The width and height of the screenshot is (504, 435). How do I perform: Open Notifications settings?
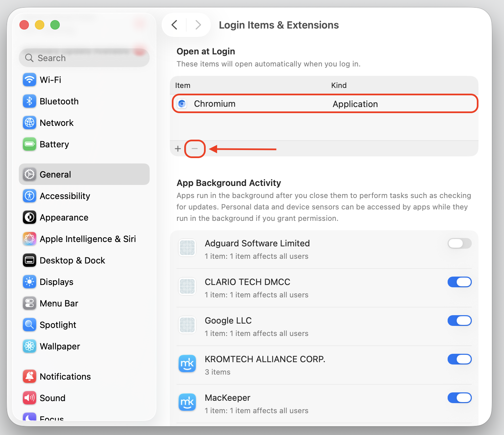coord(84,377)
